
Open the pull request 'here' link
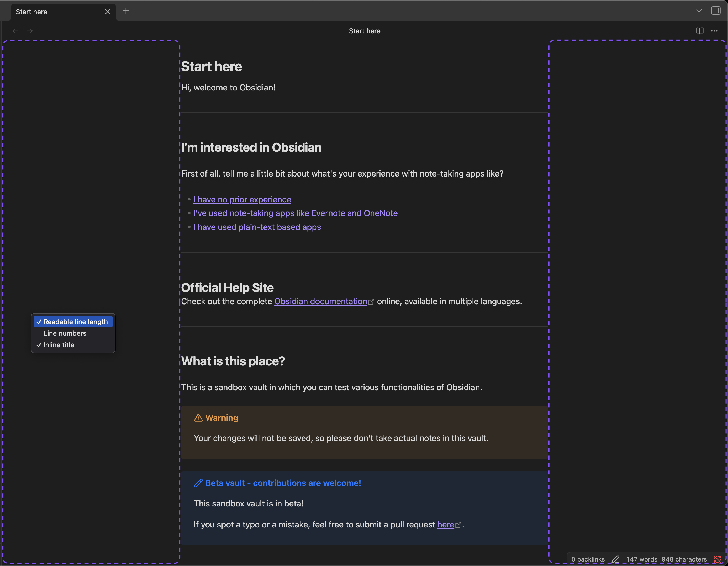tap(446, 525)
